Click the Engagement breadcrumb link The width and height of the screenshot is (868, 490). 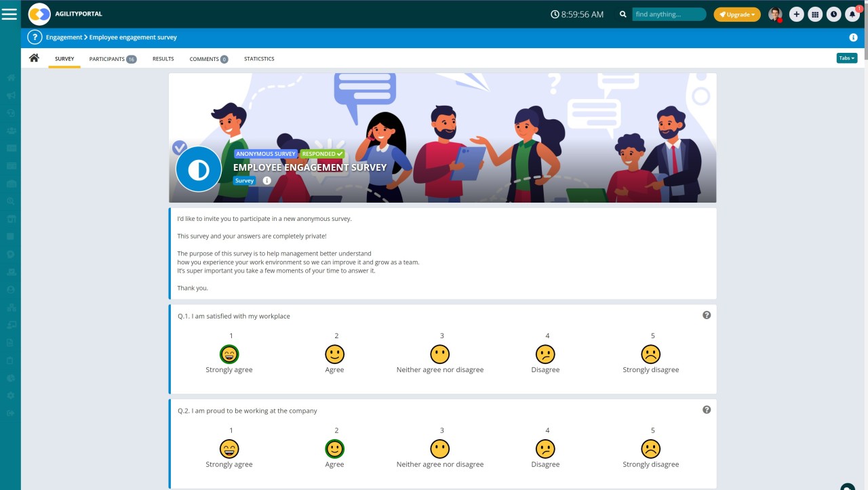64,37
